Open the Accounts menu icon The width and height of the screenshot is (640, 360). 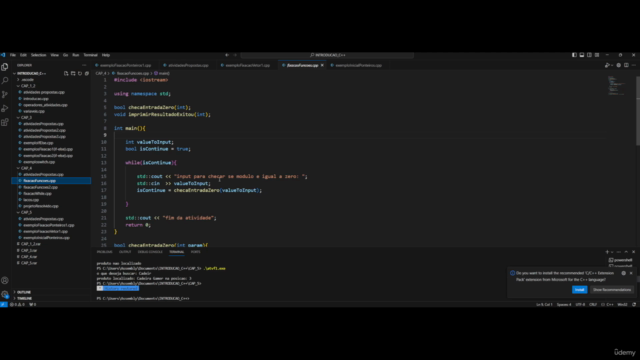tap(5, 280)
